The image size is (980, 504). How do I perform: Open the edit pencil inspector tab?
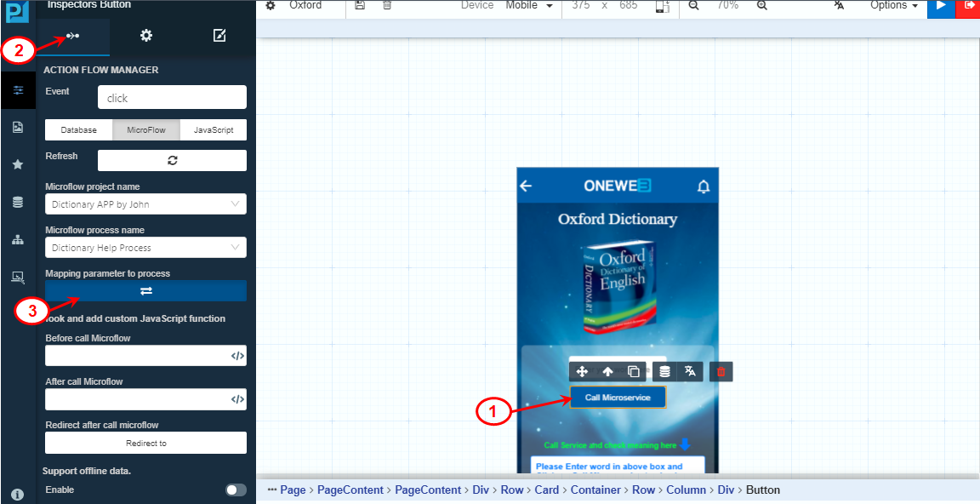219,37
